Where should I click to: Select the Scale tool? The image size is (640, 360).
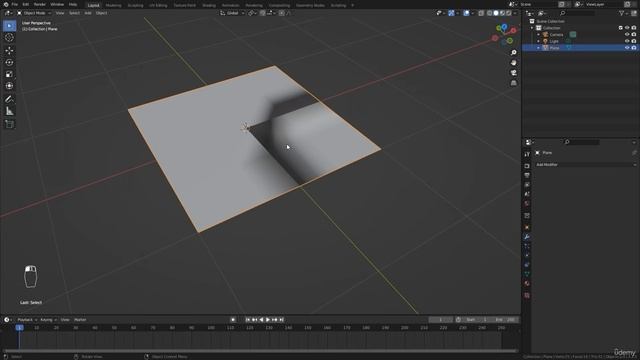click(x=9, y=74)
